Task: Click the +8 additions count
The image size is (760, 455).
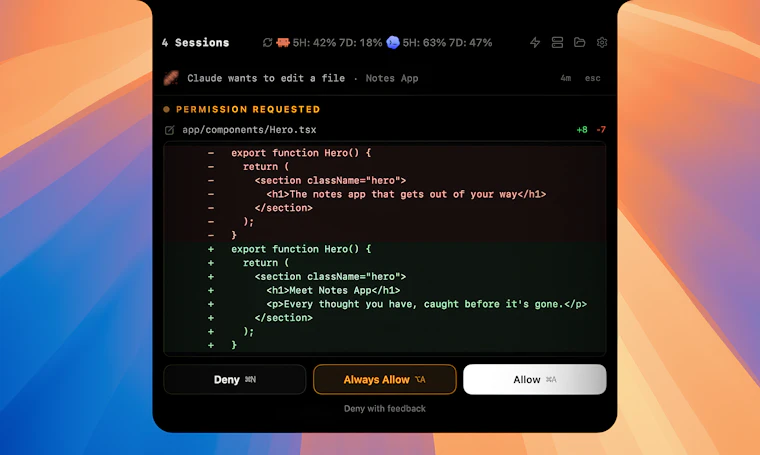Action: (x=582, y=130)
